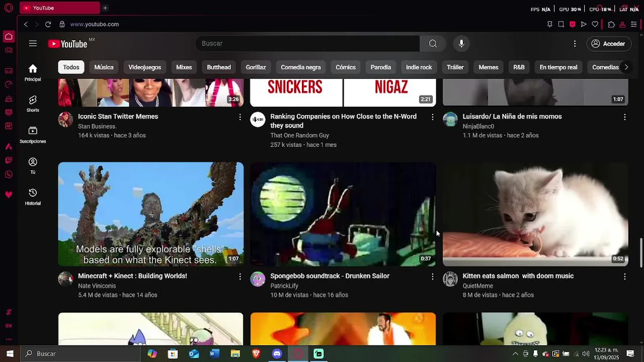Select the Memes filter chip
Image resolution: width=644 pixels, height=362 pixels.
click(x=489, y=67)
